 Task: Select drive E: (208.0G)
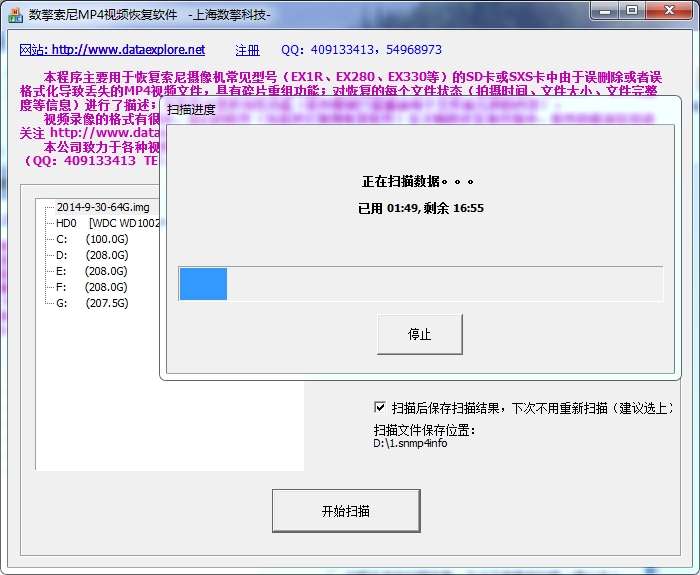tap(92, 271)
